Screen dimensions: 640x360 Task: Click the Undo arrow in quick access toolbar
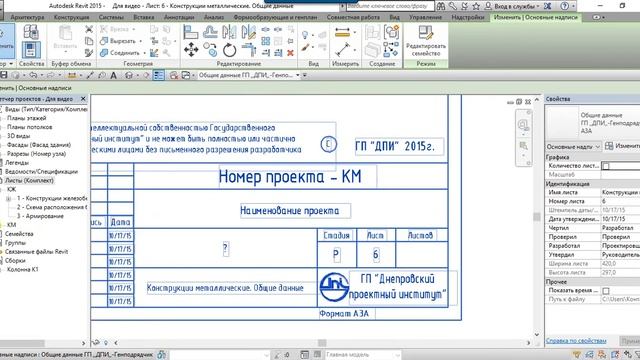(x=33, y=75)
